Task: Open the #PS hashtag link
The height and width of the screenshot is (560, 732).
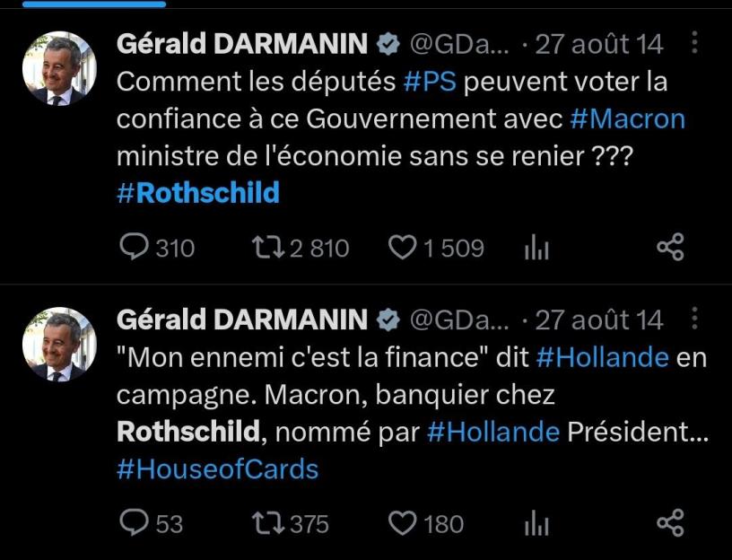Action: 431,82
